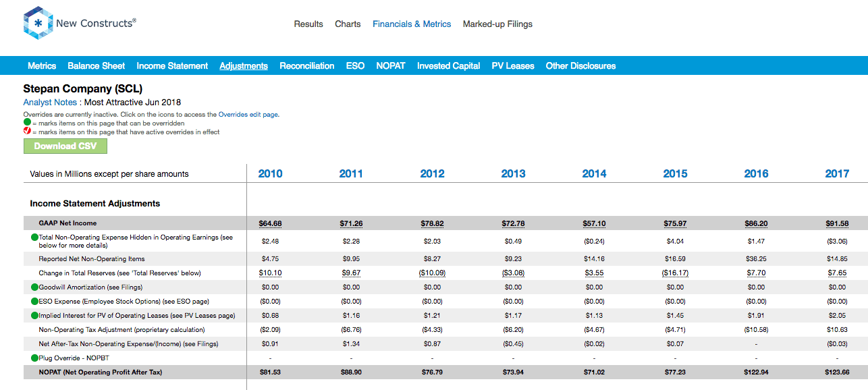The width and height of the screenshot is (868, 390).
Task: Click green override dot for Plug Override - NOPBT
Action: click(34, 358)
